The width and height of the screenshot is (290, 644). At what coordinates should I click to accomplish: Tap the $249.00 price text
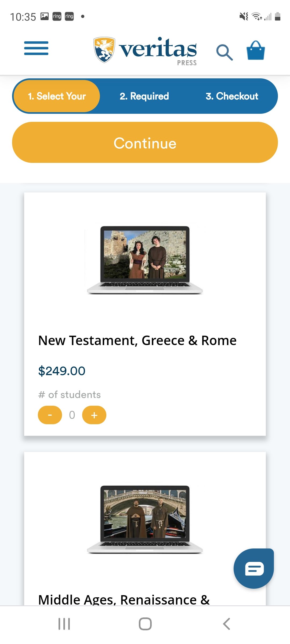click(x=62, y=371)
